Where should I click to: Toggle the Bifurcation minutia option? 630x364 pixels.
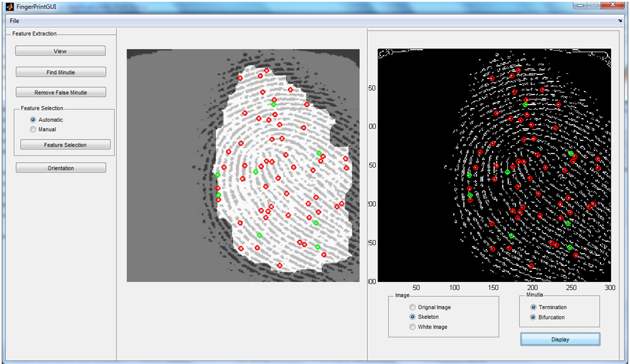tap(534, 317)
